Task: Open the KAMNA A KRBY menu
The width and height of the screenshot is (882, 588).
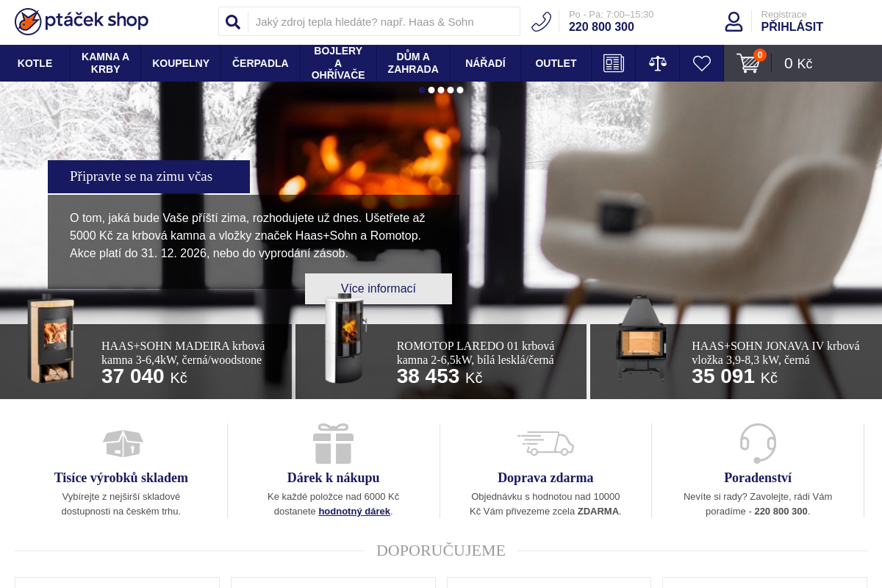Action: click(x=105, y=63)
